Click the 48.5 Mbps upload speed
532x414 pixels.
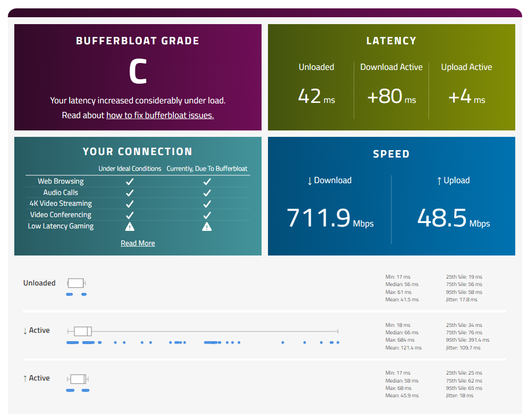point(453,218)
